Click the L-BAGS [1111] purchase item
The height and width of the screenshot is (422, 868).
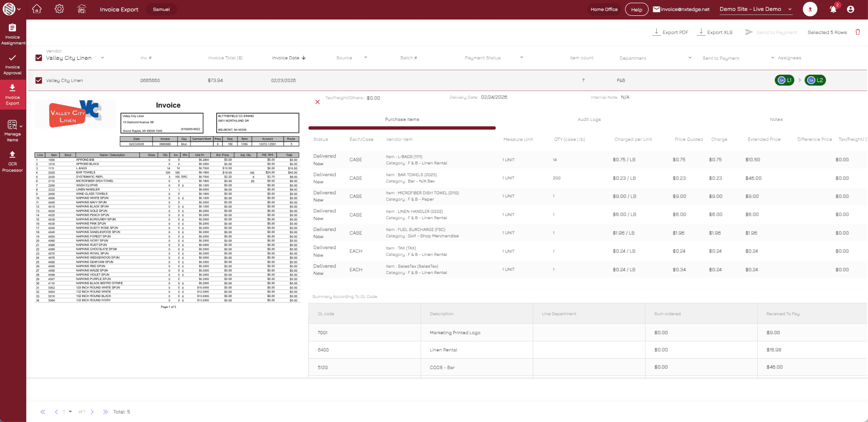[404, 157]
